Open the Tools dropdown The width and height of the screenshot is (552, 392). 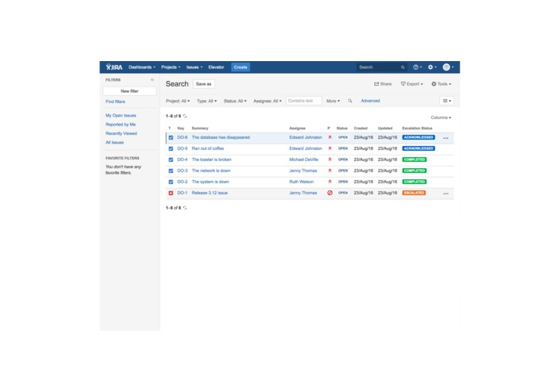click(442, 84)
